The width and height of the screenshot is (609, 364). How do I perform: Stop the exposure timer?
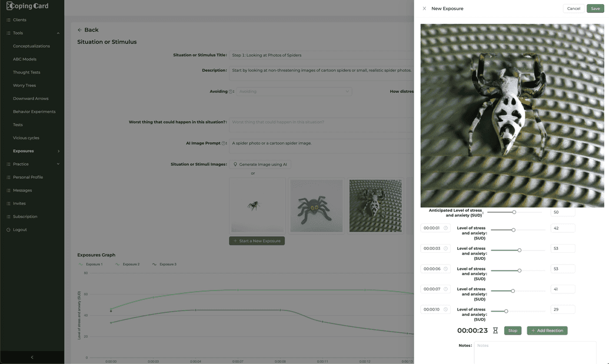[513, 330]
